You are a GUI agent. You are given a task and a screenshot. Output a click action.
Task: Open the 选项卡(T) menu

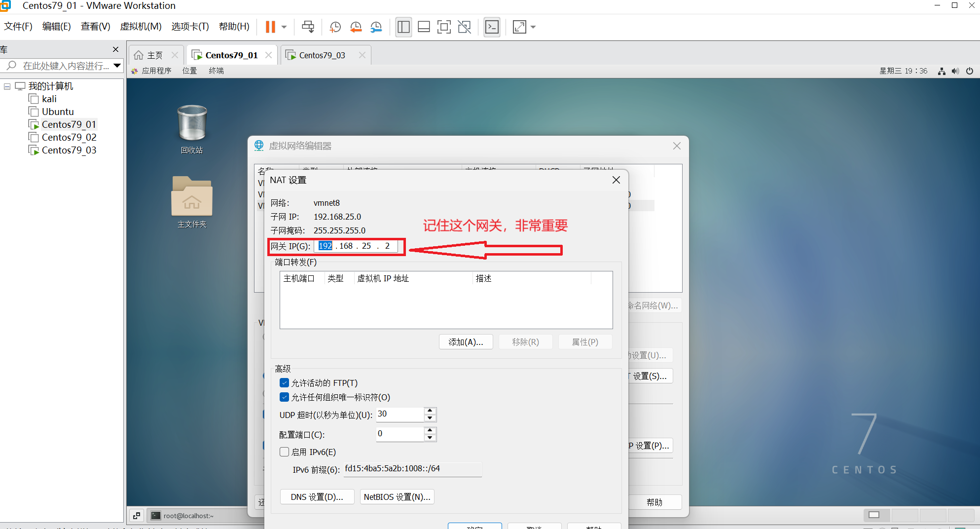[x=190, y=26]
